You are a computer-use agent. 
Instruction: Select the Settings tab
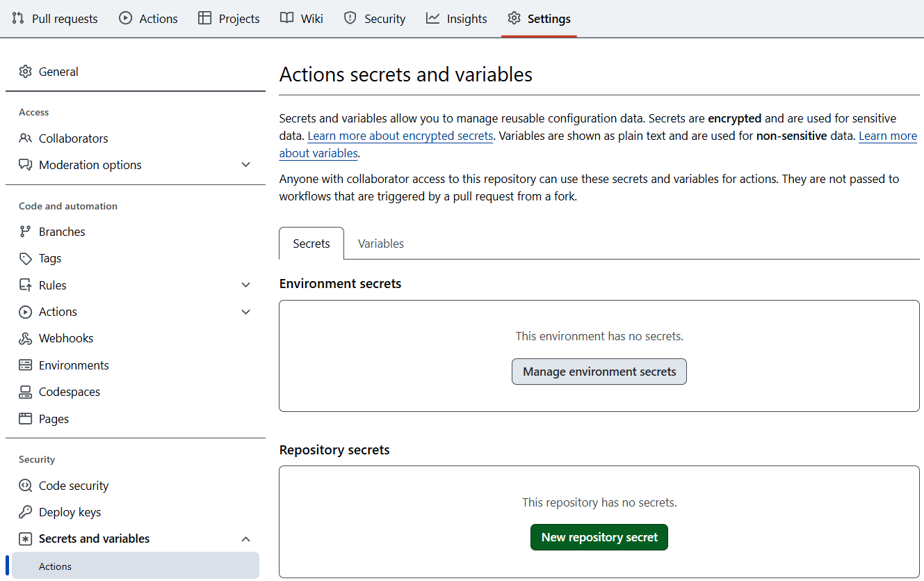click(539, 19)
